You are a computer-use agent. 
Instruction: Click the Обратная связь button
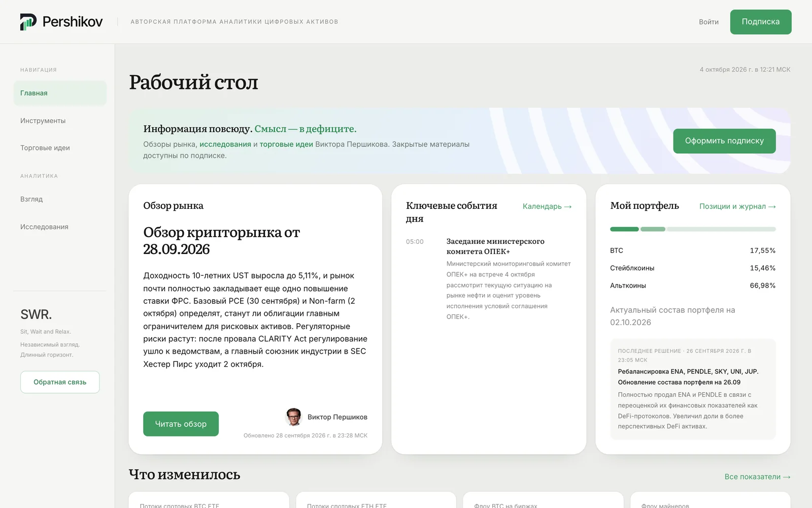[60, 382]
